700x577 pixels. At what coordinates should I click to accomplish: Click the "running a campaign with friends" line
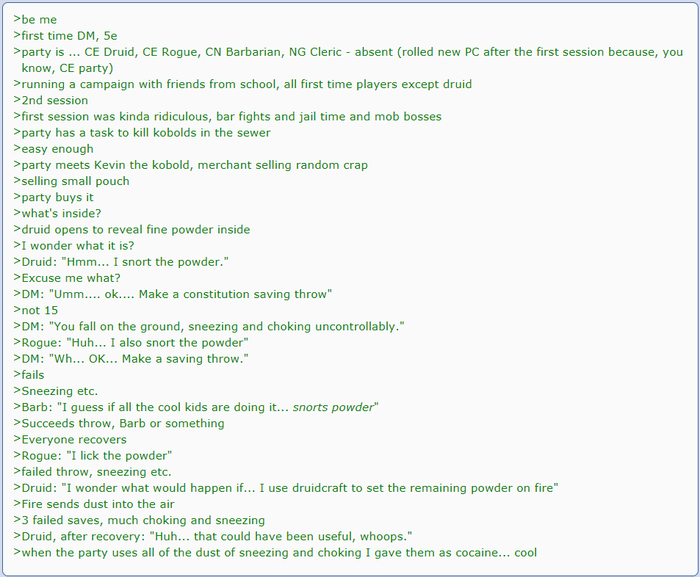click(x=242, y=84)
